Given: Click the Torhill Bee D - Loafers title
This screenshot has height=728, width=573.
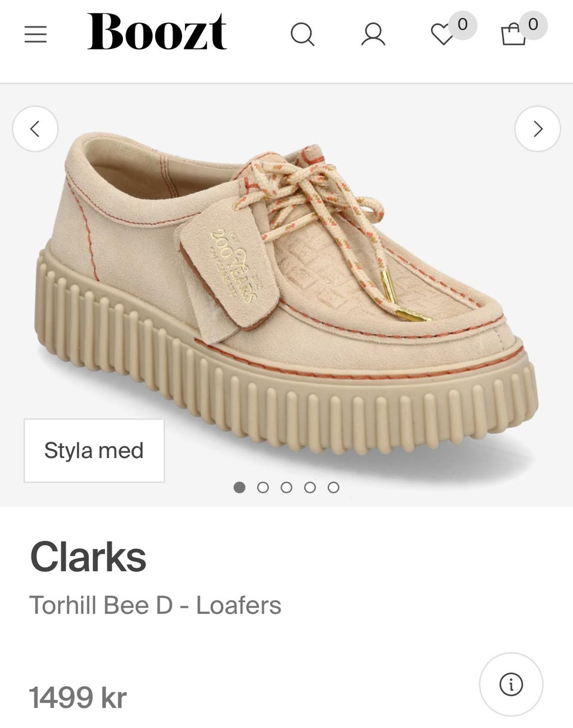Looking at the screenshot, I should point(155,606).
